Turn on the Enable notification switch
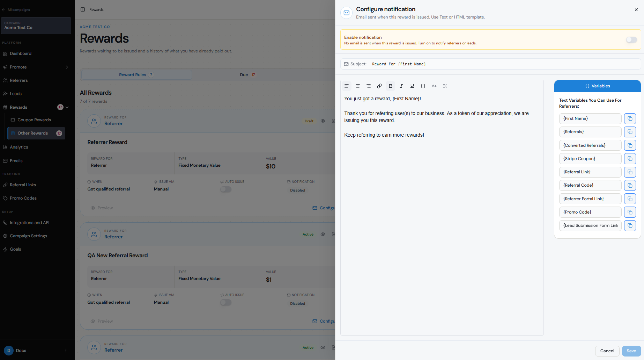The image size is (644, 360). tap(631, 40)
